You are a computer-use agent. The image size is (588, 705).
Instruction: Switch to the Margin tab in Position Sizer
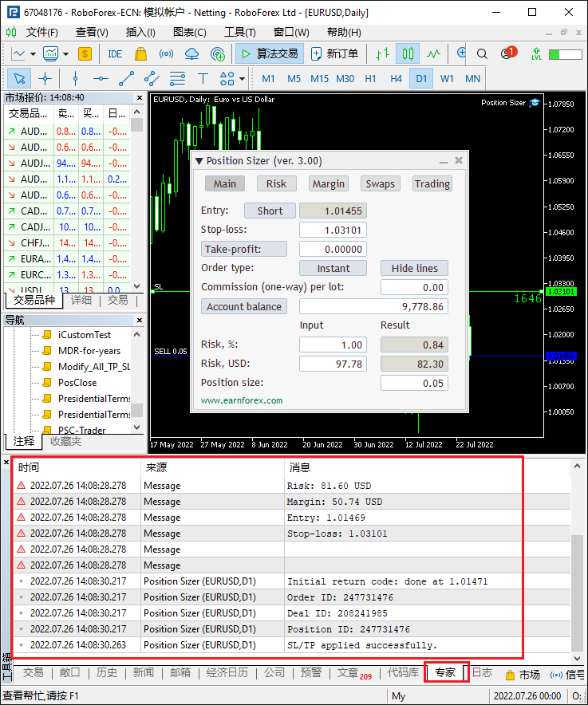(x=329, y=184)
